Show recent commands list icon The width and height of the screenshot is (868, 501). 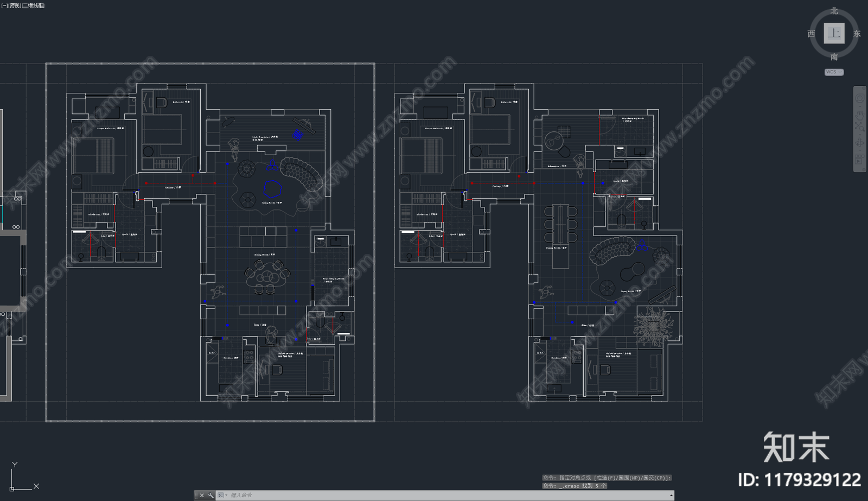point(222,495)
